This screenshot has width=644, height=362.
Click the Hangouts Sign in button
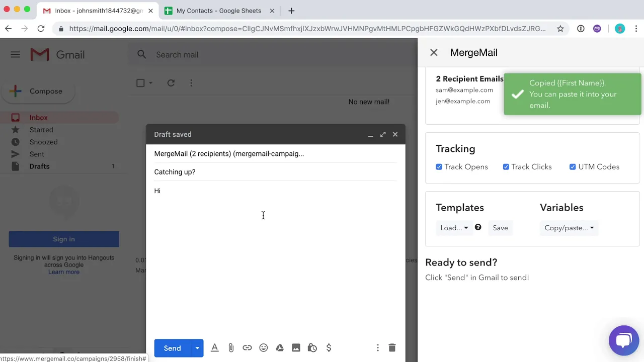(x=64, y=239)
